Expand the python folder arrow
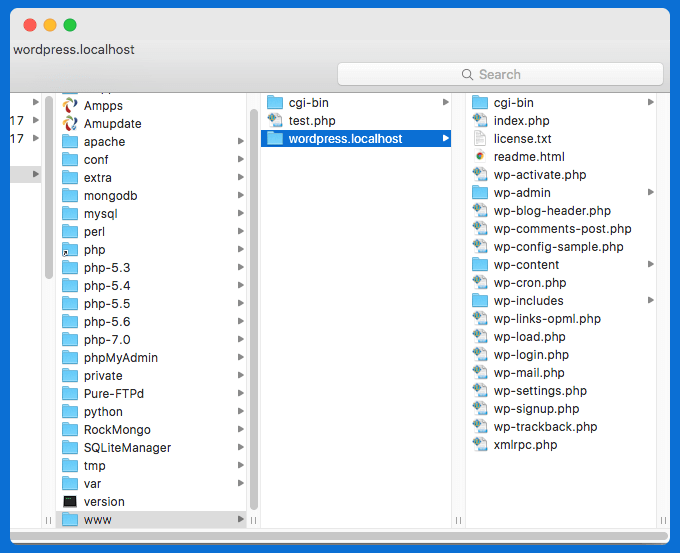Screen dimensions: 680x553 click(x=241, y=411)
